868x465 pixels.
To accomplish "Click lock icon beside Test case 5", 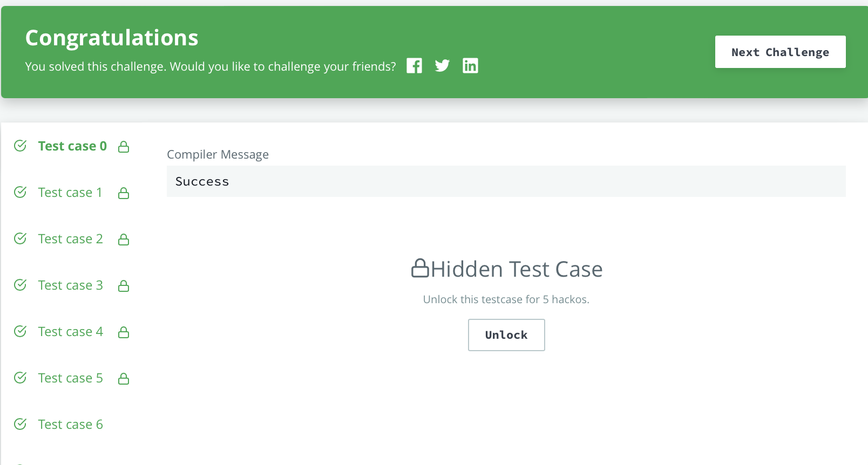I will click(x=124, y=379).
